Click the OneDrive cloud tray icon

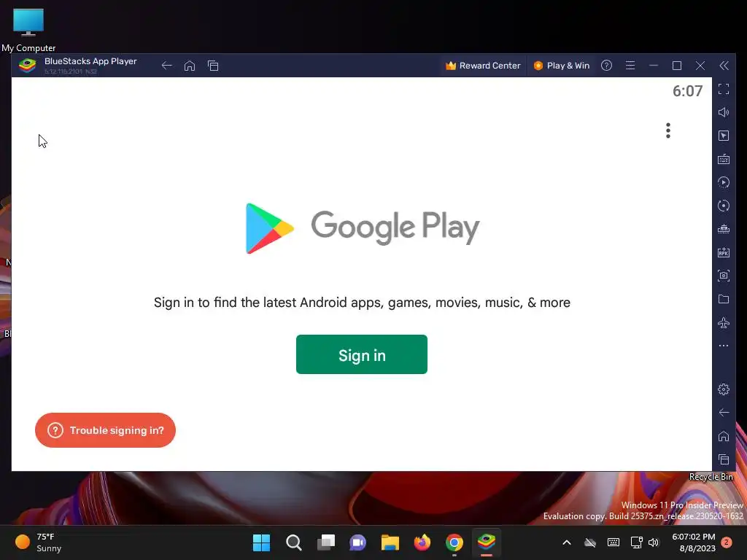point(589,542)
